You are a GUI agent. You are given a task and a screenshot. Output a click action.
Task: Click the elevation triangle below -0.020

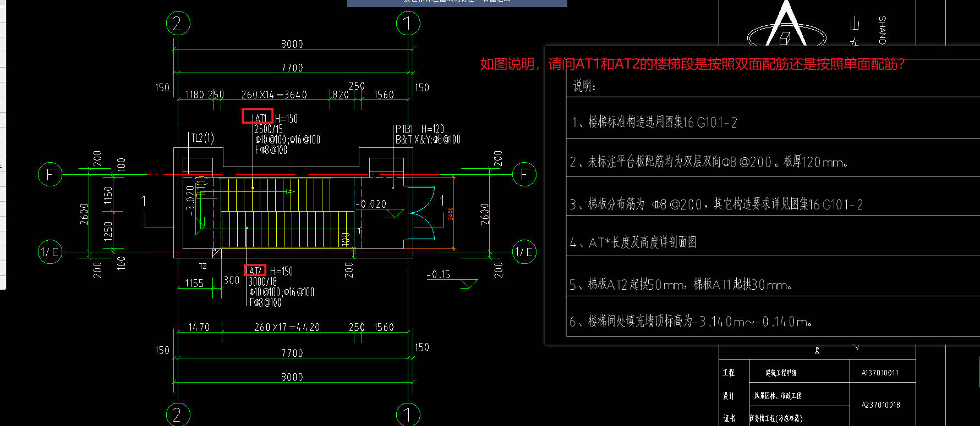pos(395,214)
